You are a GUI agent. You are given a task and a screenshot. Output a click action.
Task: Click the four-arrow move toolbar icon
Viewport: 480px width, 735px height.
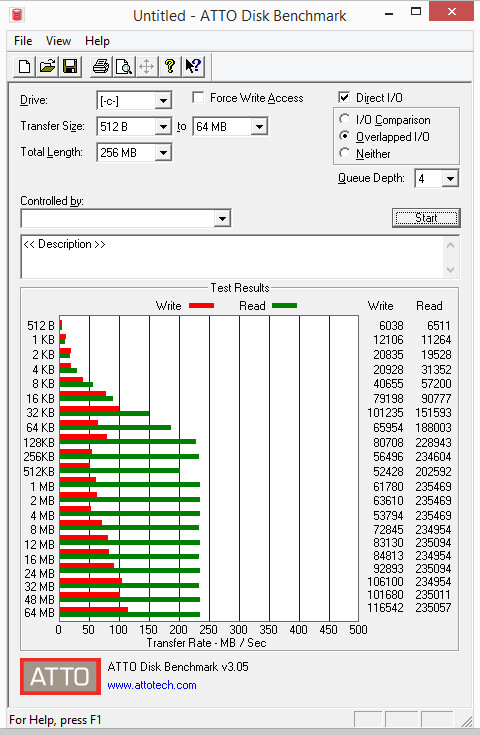tap(147, 66)
